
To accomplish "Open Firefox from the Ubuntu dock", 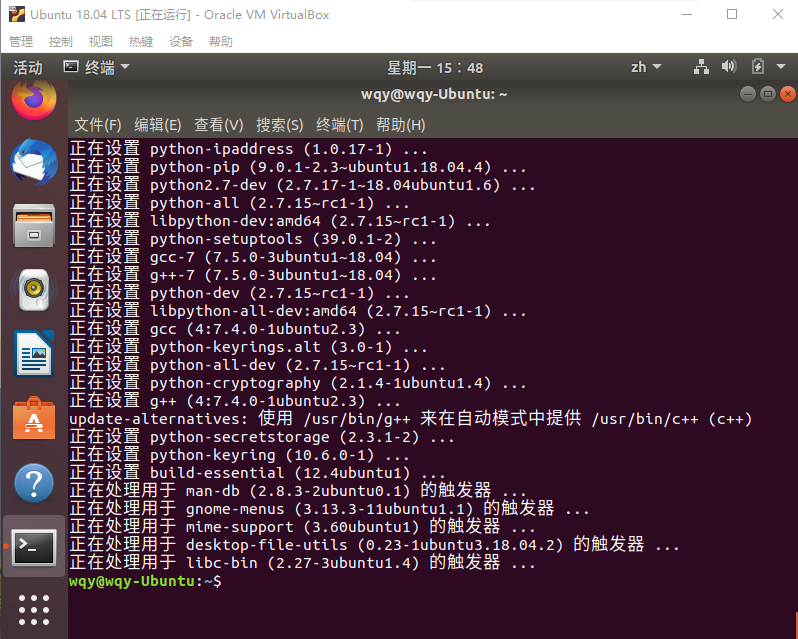I will (x=34, y=99).
